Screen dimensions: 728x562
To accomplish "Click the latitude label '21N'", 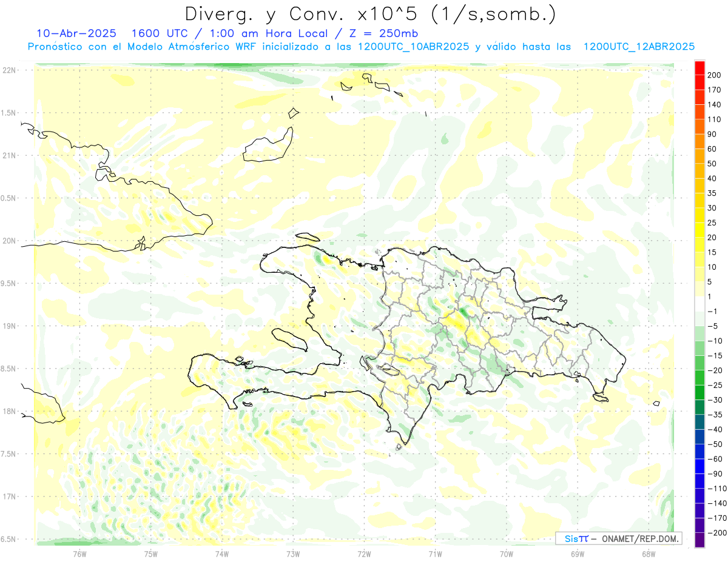I will (x=8, y=155).
